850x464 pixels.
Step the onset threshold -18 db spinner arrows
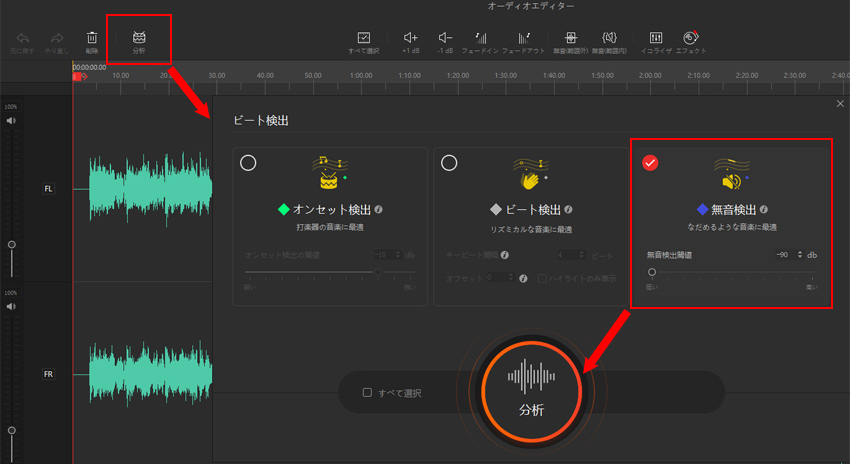tap(398, 255)
